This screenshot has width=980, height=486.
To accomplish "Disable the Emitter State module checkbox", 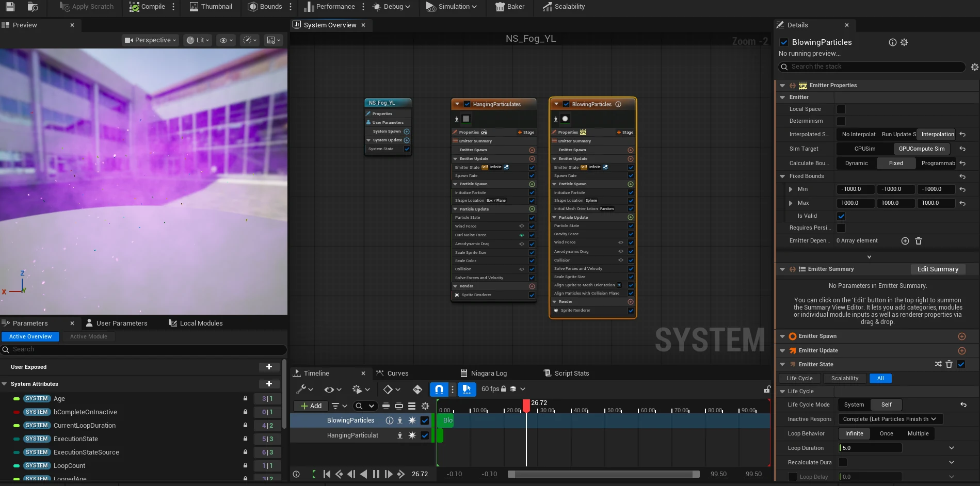I will [961, 364].
